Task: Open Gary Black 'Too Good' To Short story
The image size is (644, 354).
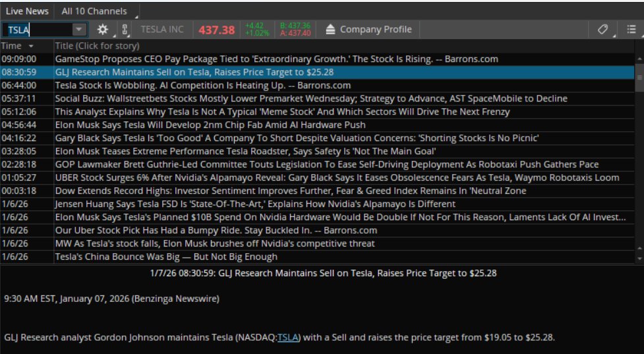Action: [297, 138]
